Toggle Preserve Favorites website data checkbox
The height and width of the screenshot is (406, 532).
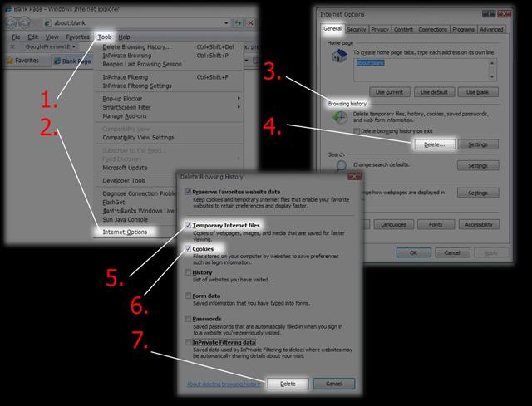tap(188, 192)
